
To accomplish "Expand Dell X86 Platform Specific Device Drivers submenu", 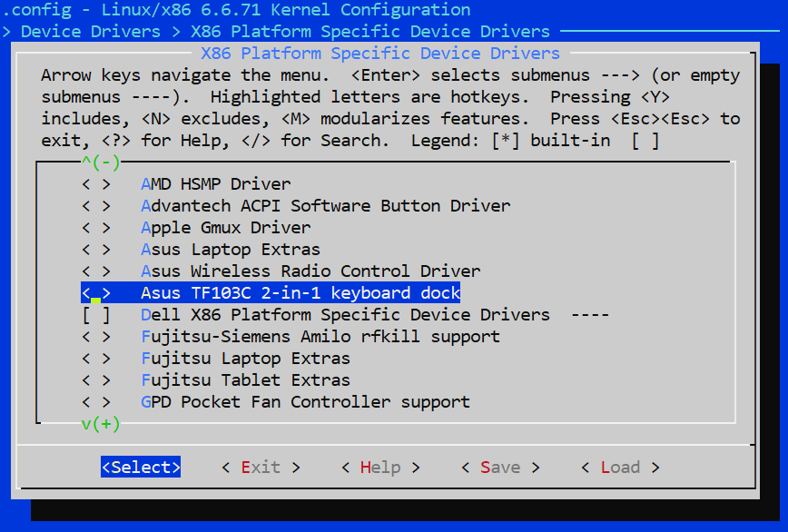I will click(x=345, y=315).
